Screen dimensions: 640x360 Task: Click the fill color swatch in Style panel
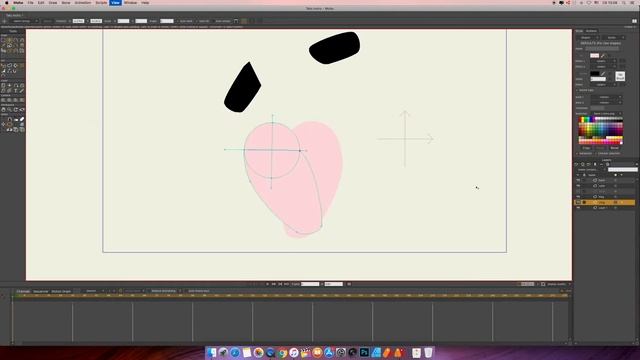pyautogui.click(x=595, y=56)
